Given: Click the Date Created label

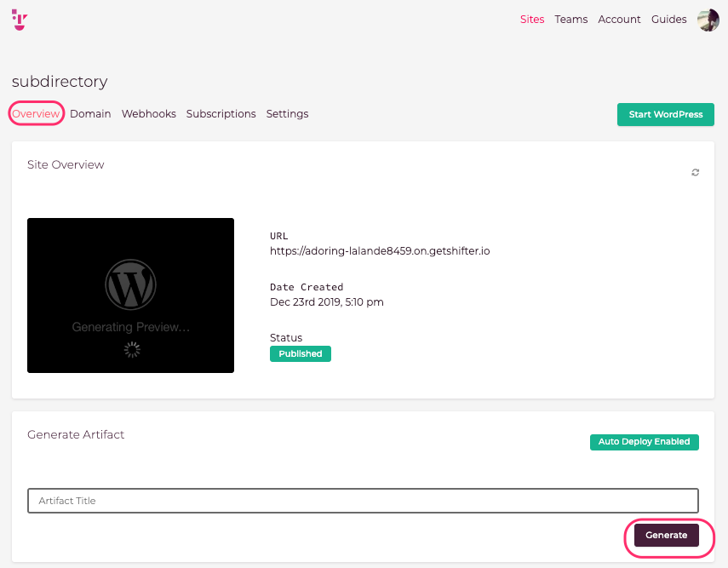Looking at the screenshot, I should (x=307, y=287).
